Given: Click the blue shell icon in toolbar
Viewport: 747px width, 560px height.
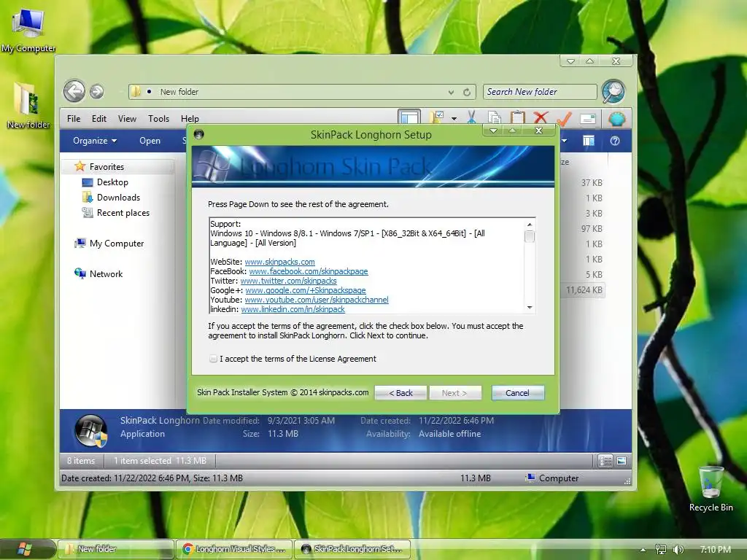Looking at the screenshot, I should (616, 117).
